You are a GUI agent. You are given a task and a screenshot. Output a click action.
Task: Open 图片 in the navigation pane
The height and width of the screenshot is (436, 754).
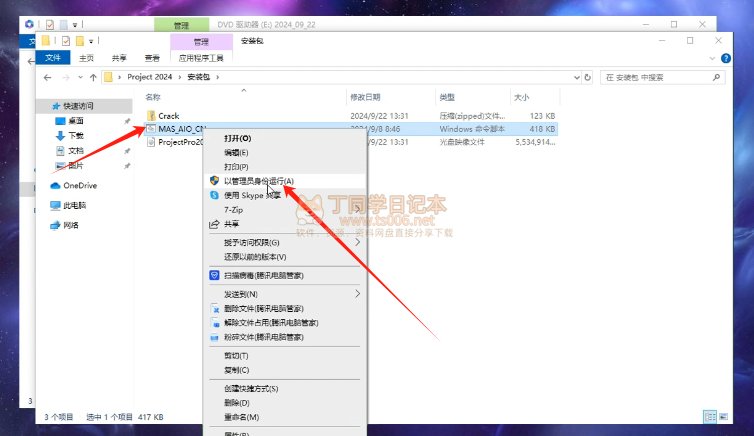pyautogui.click(x=76, y=165)
